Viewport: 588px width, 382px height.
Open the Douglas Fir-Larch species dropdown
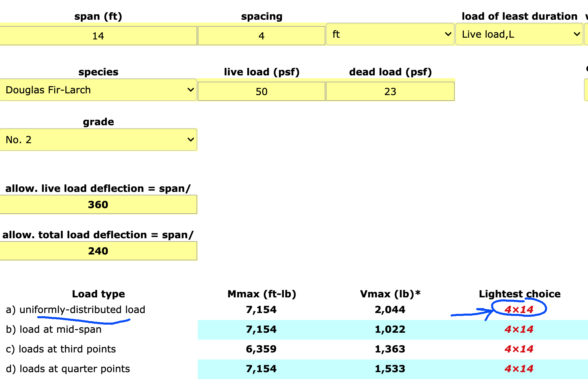98,90
